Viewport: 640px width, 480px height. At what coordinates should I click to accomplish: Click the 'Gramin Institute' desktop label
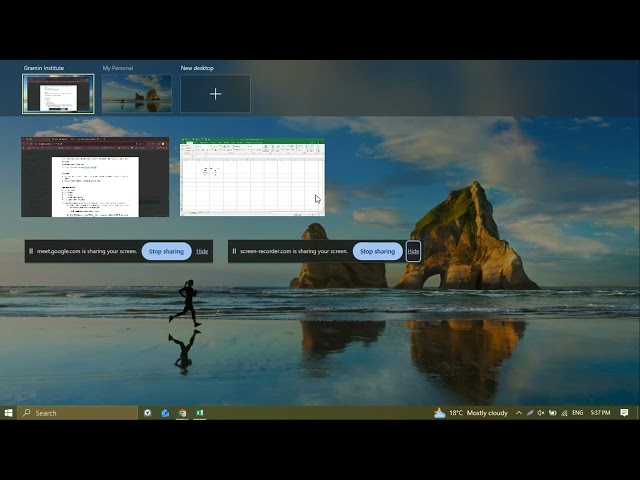coord(44,68)
